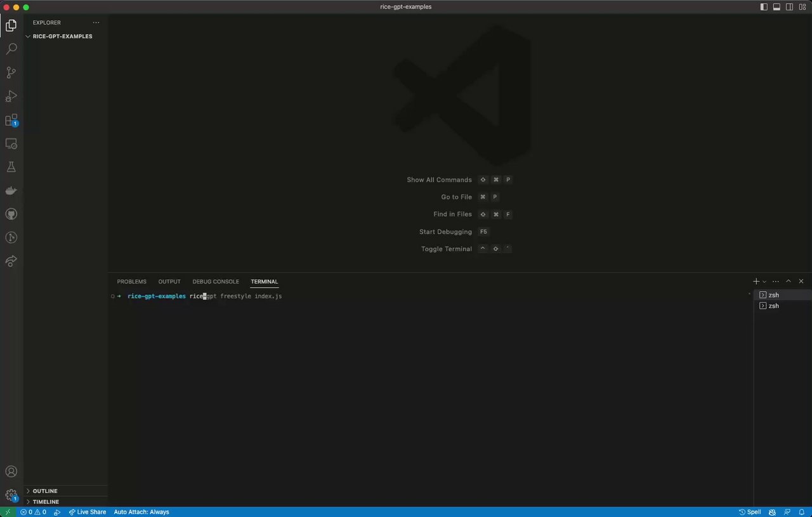Open the new terminal profile dropdown arrow

pyautogui.click(x=764, y=281)
